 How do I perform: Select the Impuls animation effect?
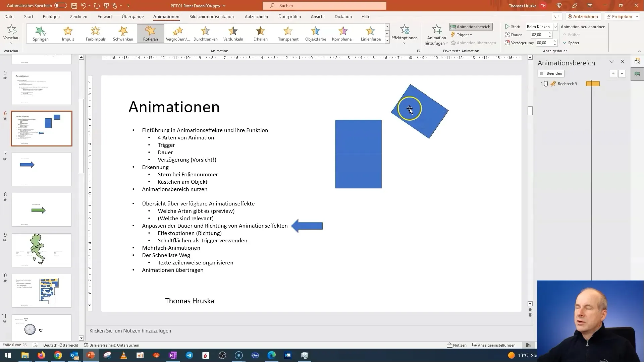(68, 33)
